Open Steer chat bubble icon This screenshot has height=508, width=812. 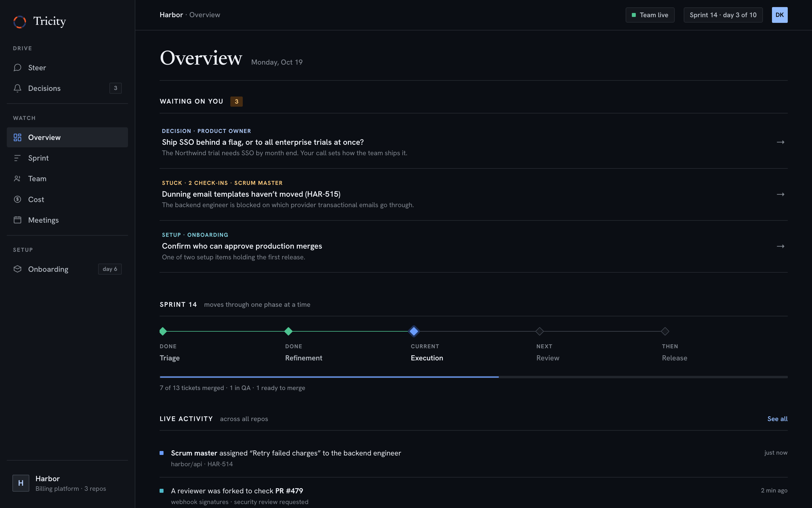17,67
